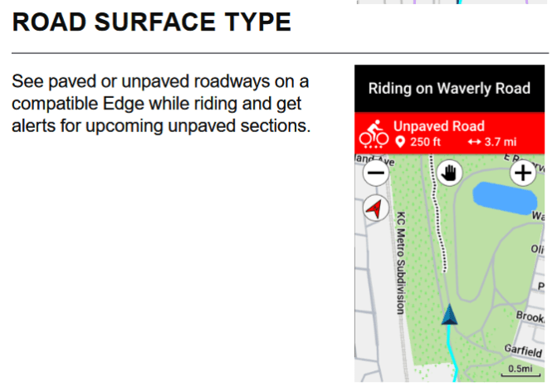
Task: Click the dotted unpaved trail line
Action: tap(437, 213)
